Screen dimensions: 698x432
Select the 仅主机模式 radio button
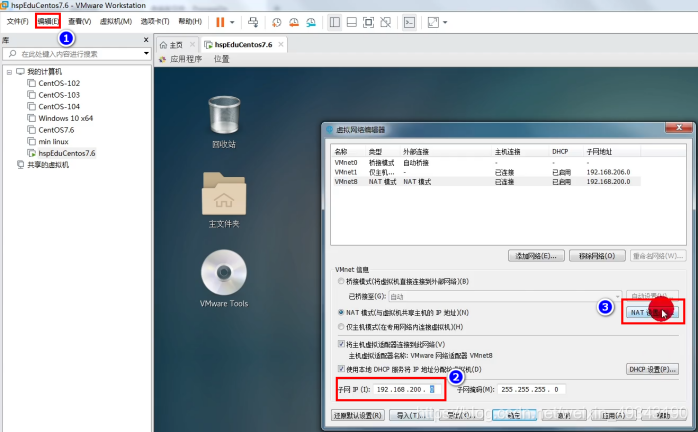tap(341, 327)
